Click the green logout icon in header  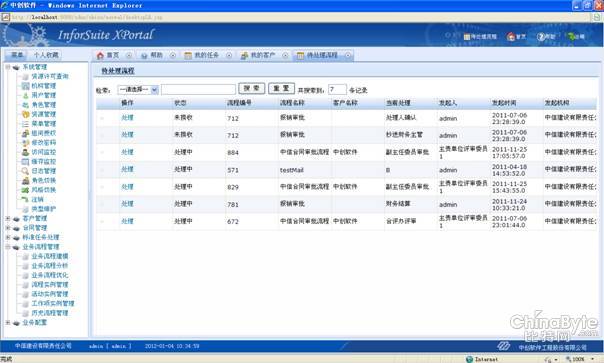(571, 37)
